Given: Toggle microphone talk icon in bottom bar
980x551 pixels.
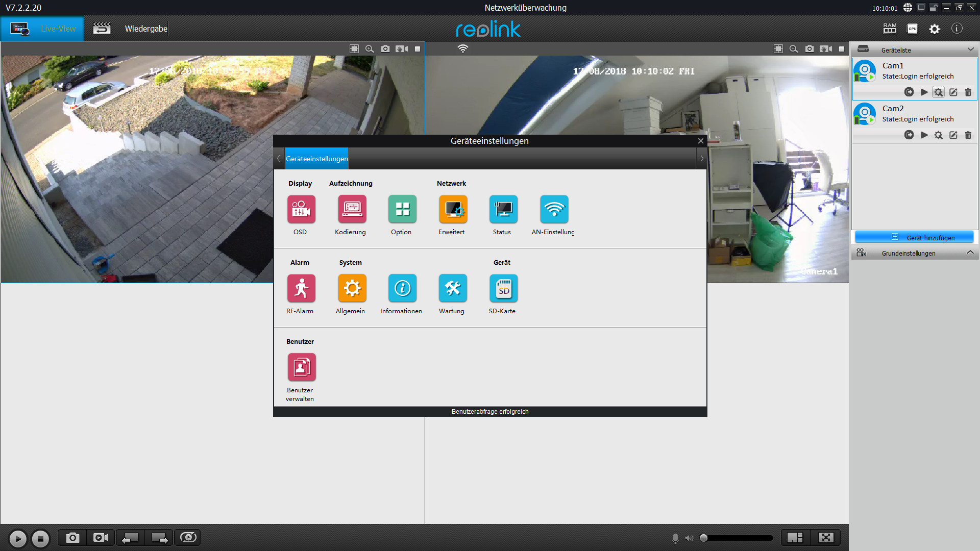Looking at the screenshot, I should tap(675, 538).
